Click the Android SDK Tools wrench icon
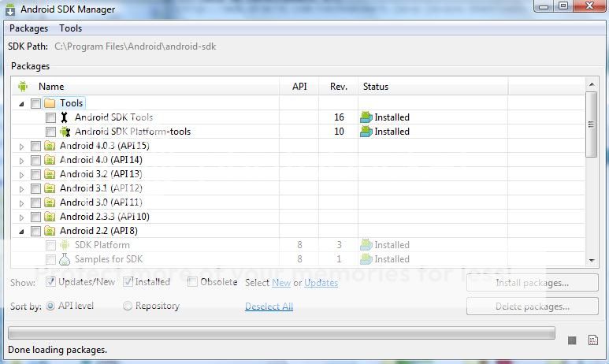Viewport: 609px width, 364px height. [65, 117]
